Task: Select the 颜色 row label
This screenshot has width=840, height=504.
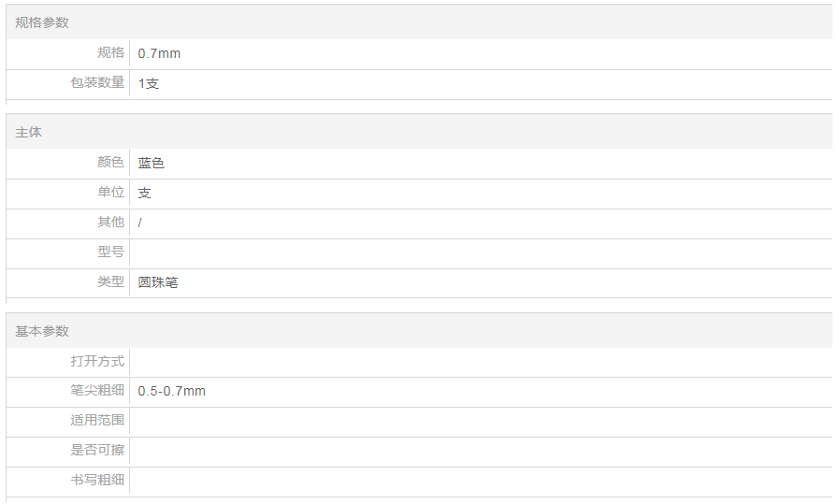Action: point(110,163)
